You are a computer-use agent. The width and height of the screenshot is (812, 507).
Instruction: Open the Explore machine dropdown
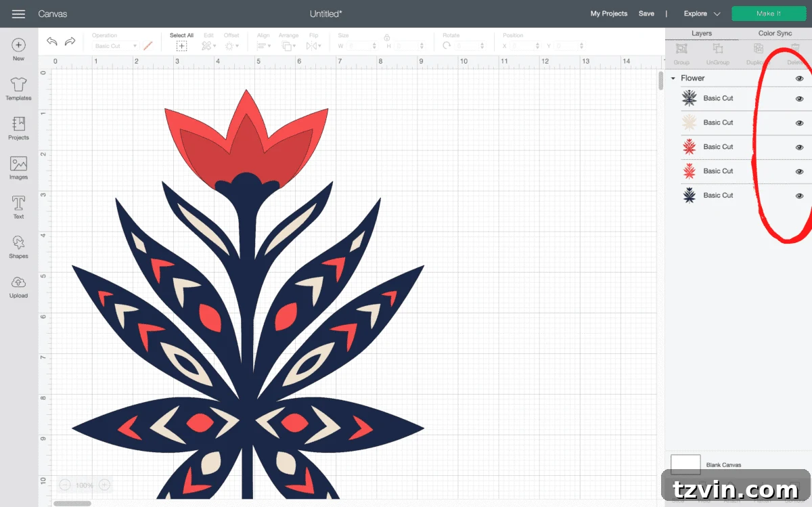(x=702, y=14)
